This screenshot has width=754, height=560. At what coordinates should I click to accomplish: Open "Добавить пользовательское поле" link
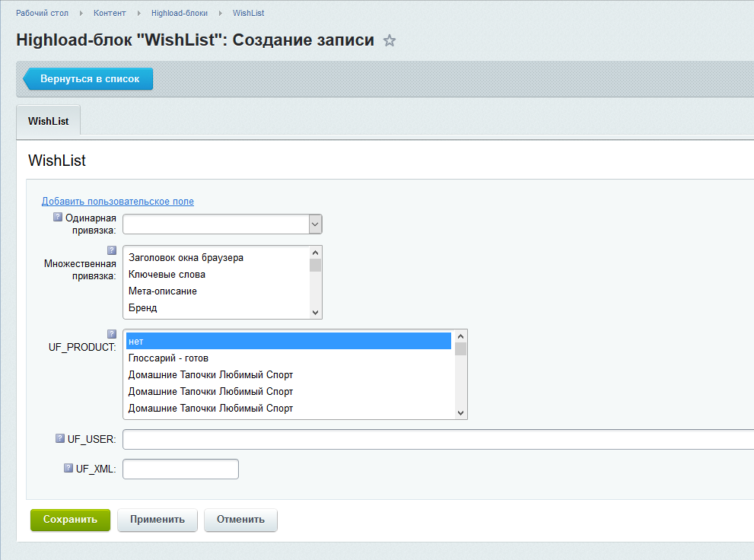[118, 202]
